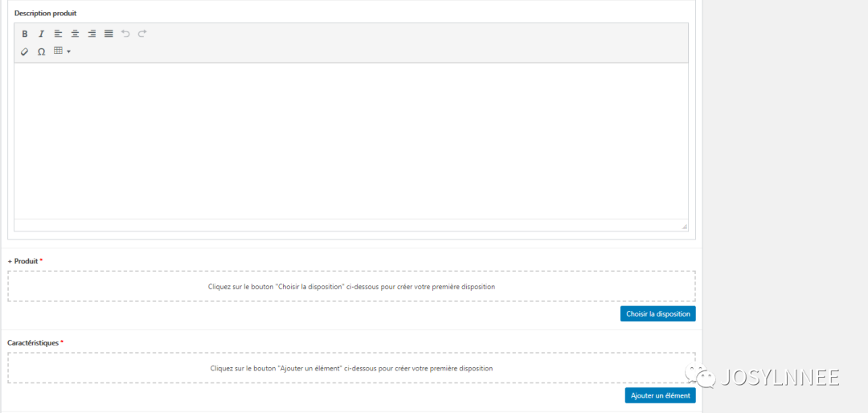Open the special character omega tool
The width and height of the screenshot is (868, 413).
point(41,51)
